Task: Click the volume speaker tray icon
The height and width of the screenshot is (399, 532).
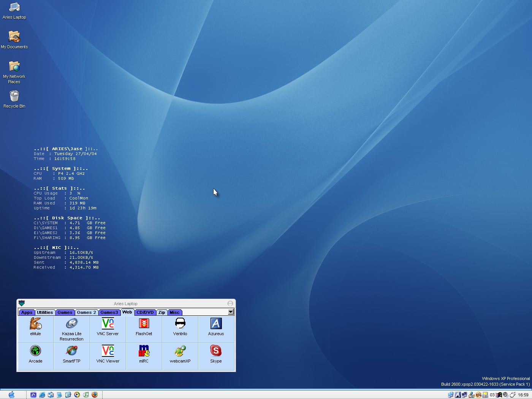Action: pyautogui.click(x=505, y=395)
